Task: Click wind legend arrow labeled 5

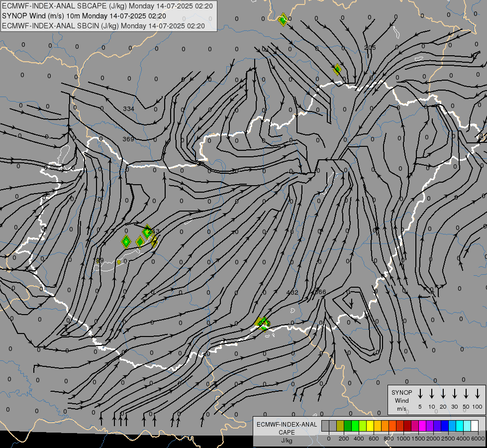Action: pyautogui.click(x=420, y=394)
